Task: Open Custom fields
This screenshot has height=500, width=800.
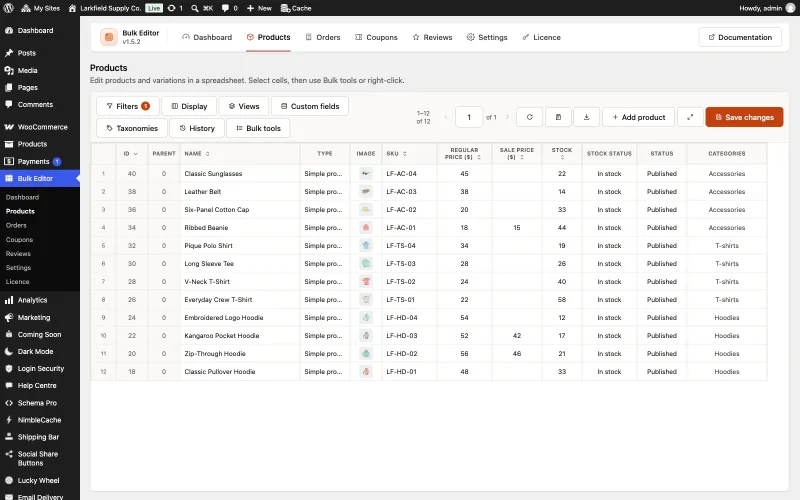Action: click(310, 106)
